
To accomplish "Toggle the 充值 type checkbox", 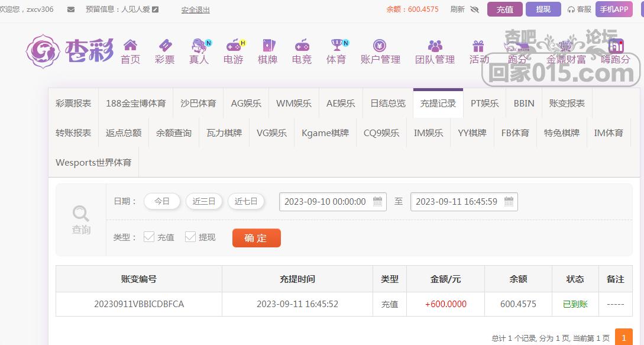I will [x=148, y=237].
